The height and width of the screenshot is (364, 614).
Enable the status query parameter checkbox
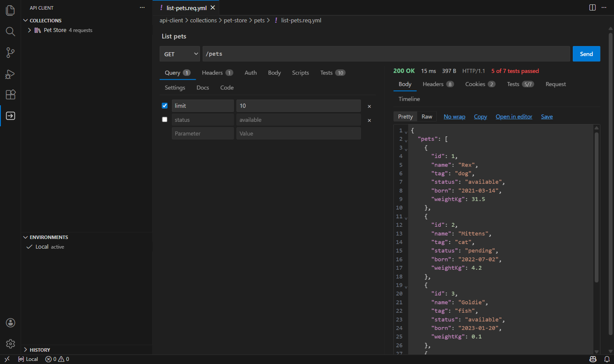click(x=165, y=119)
